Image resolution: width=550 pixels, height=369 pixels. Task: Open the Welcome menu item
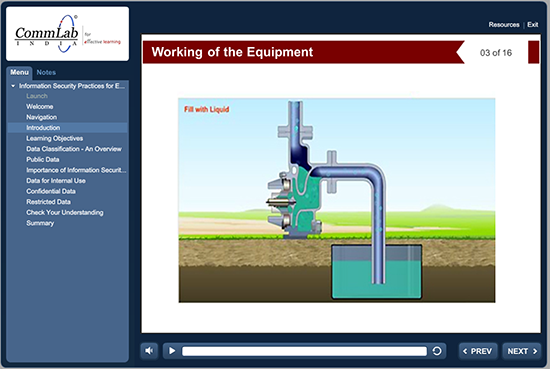click(x=40, y=107)
